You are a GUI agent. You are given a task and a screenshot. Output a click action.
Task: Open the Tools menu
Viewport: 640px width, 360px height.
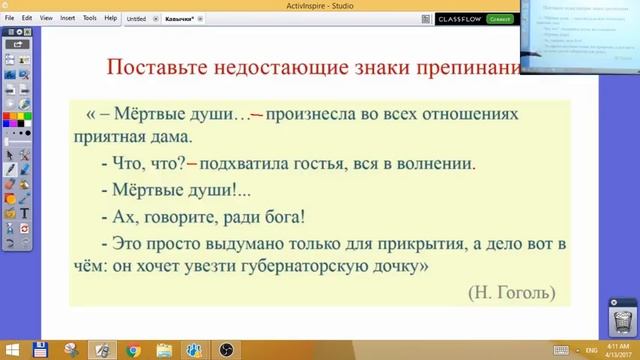point(90,18)
